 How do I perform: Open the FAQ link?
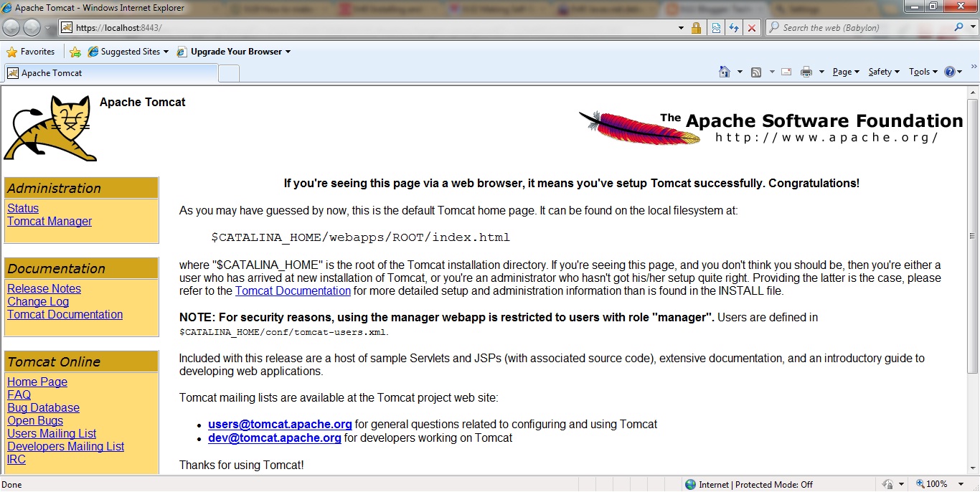(19, 394)
